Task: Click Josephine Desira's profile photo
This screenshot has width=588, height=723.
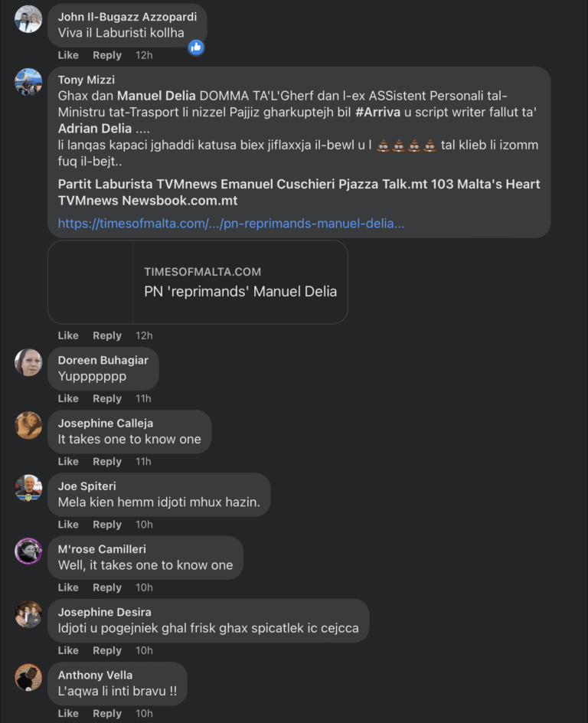Action: pos(28,614)
